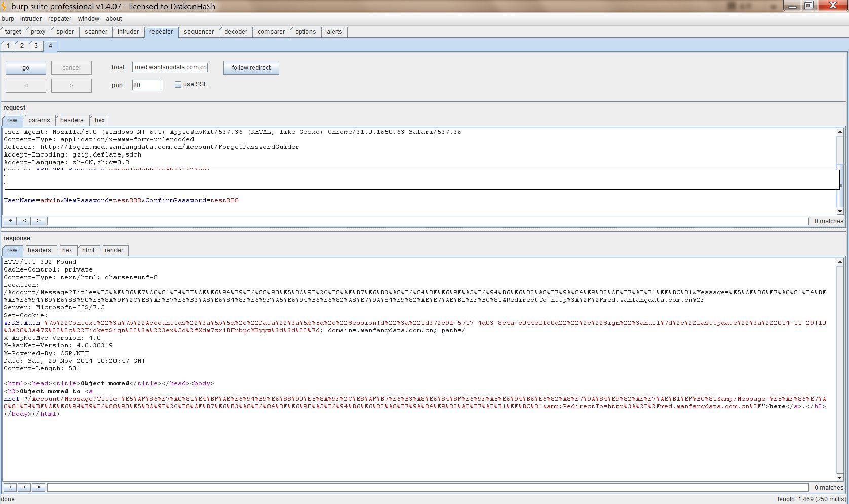
Task: Open the request headers tab
Action: pyautogui.click(x=71, y=120)
